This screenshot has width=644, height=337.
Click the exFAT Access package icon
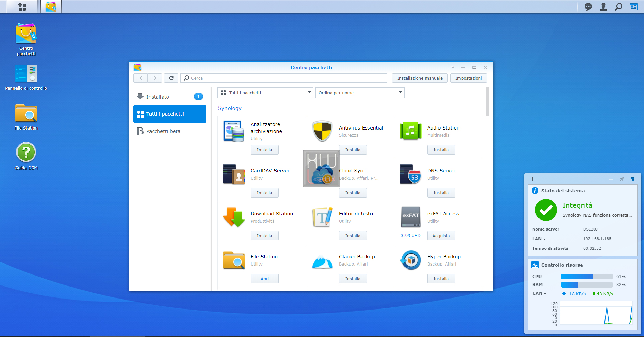[x=410, y=217]
